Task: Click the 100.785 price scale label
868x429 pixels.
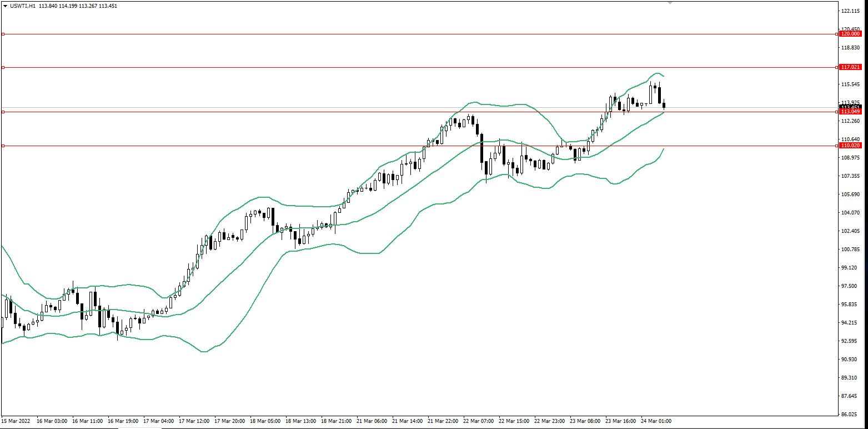Action: 850,250
